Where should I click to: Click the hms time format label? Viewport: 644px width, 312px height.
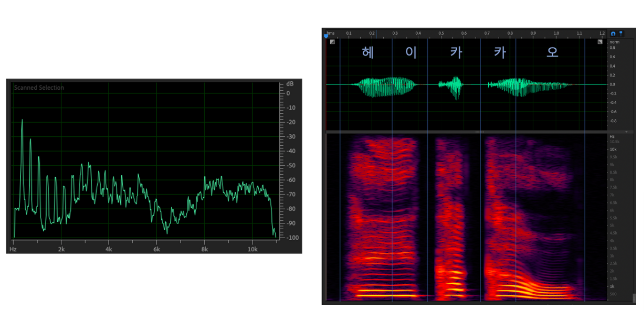(x=331, y=33)
